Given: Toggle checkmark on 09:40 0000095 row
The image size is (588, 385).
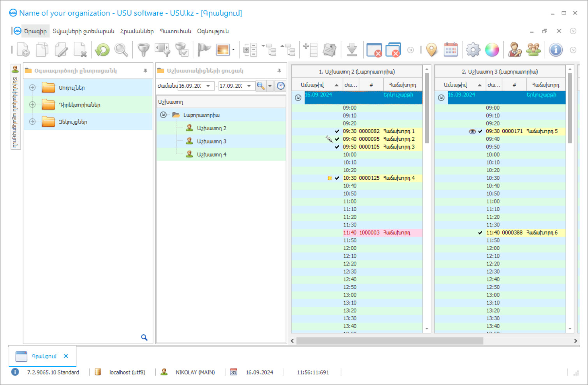Looking at the screenshot, I should pyautogui.click(x=337, y=139).
